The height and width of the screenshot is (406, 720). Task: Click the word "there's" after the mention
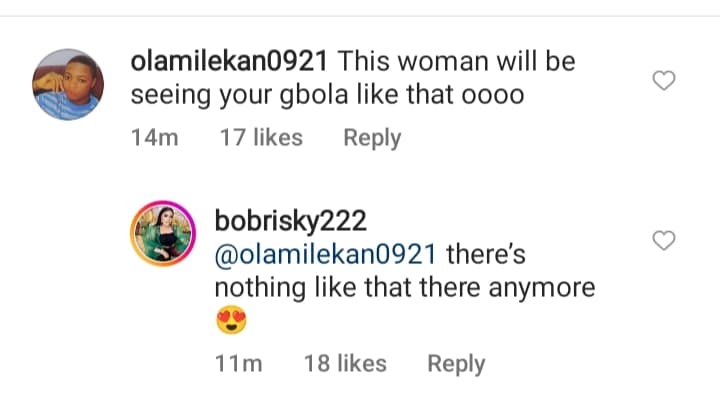click(485, 254)
